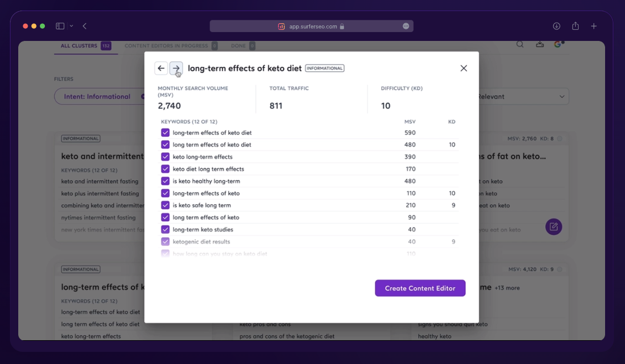
Task: Uncheck 'long-term keto studies' keyword
Action: click(x=165, y=230)
